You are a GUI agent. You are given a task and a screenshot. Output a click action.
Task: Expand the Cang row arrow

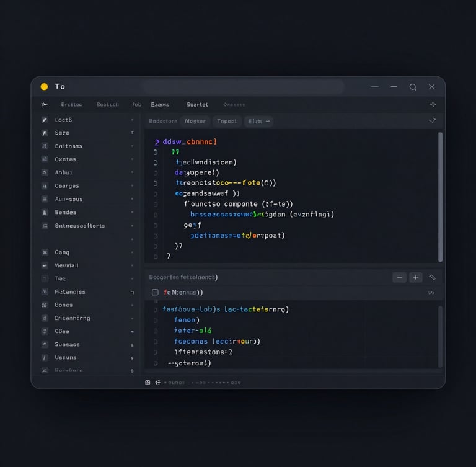point(132,252)
